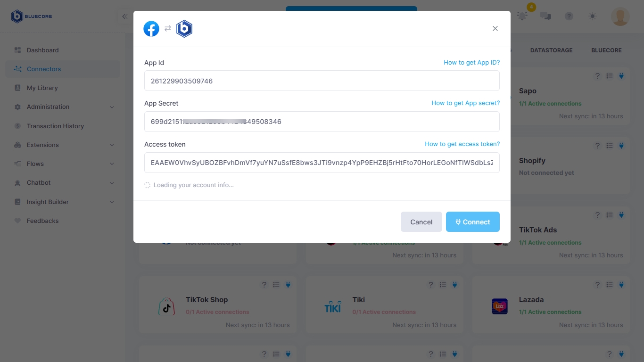Click the Access token input field
This screenshot has height=362, width=644.
coord(322,163)
